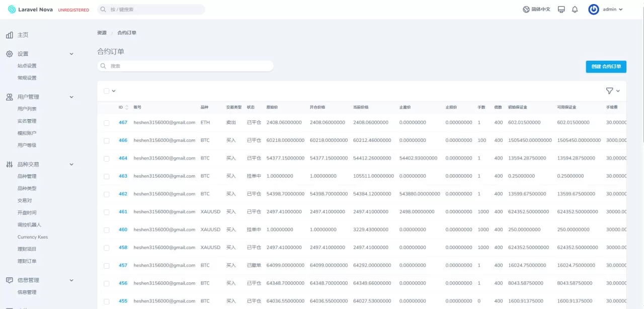Click the globe language icon
644x309 pixels.
tap(526, 10)
